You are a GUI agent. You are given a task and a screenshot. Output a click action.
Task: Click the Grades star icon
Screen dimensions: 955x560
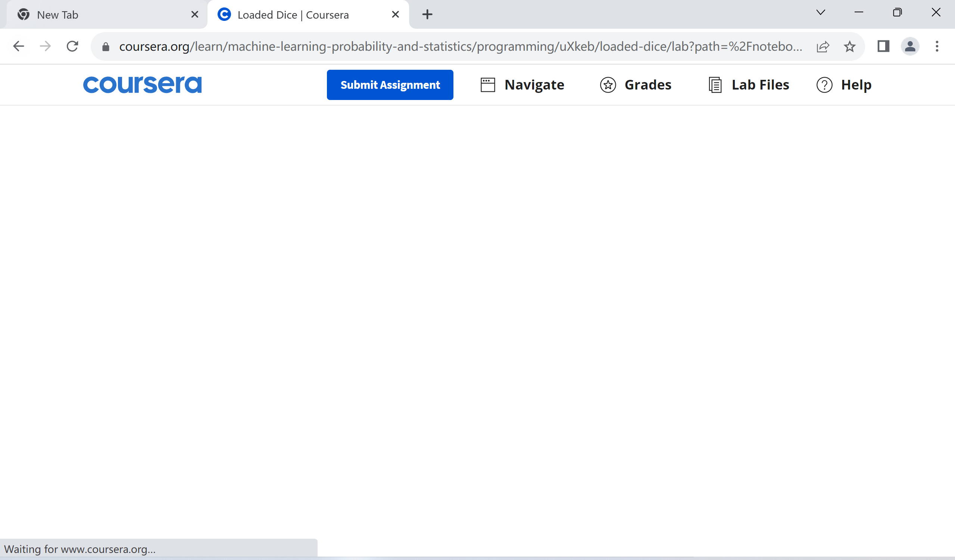608,84
